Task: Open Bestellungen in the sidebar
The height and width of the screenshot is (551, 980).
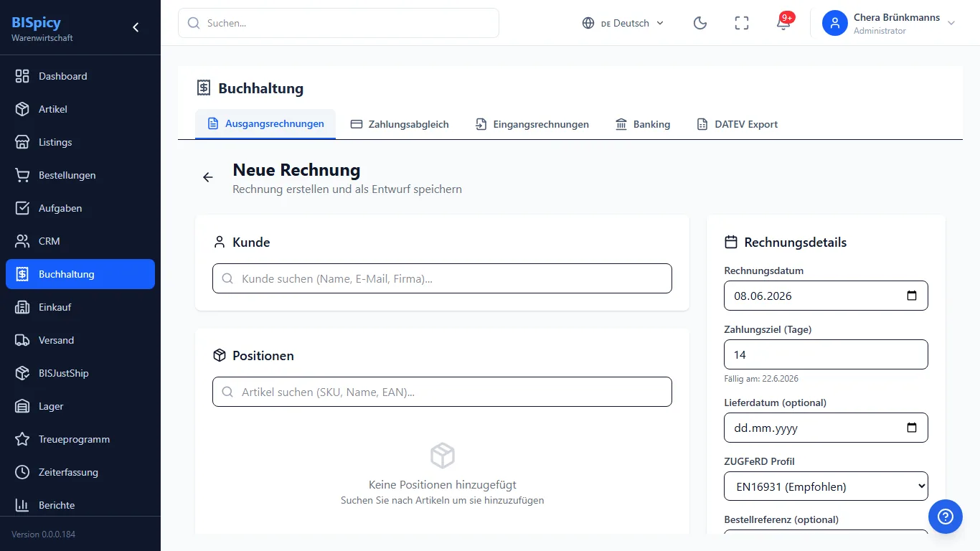Action: pyautogui.click(x=80, y=175)
